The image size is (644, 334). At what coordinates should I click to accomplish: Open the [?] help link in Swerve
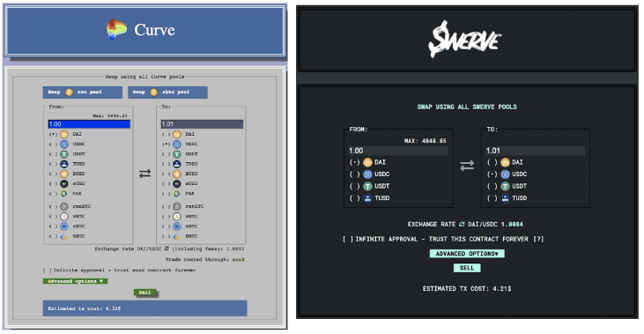pyautogui.click(x=538, y=239)
